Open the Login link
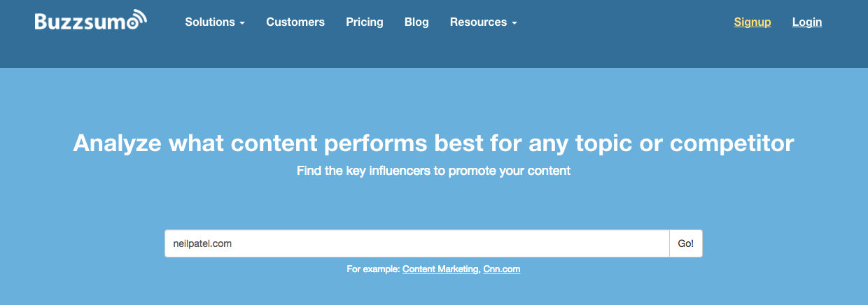Viewport: 868px width, 305px height. 807,22
